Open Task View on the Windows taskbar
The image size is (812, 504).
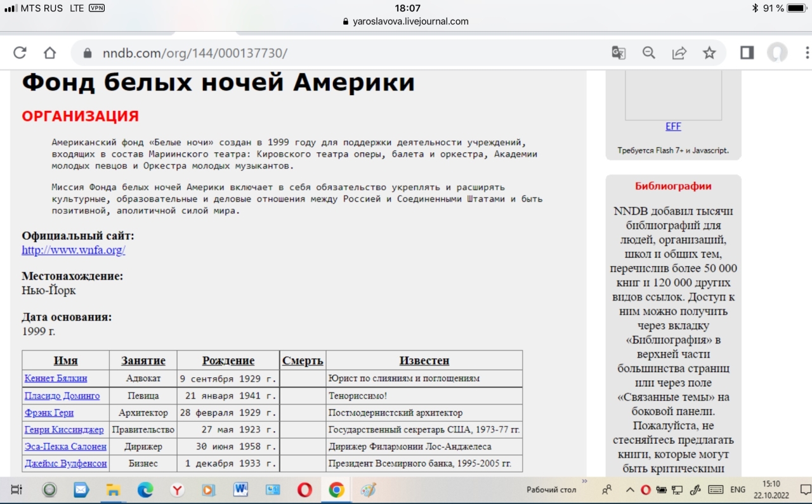coord(16,489)
